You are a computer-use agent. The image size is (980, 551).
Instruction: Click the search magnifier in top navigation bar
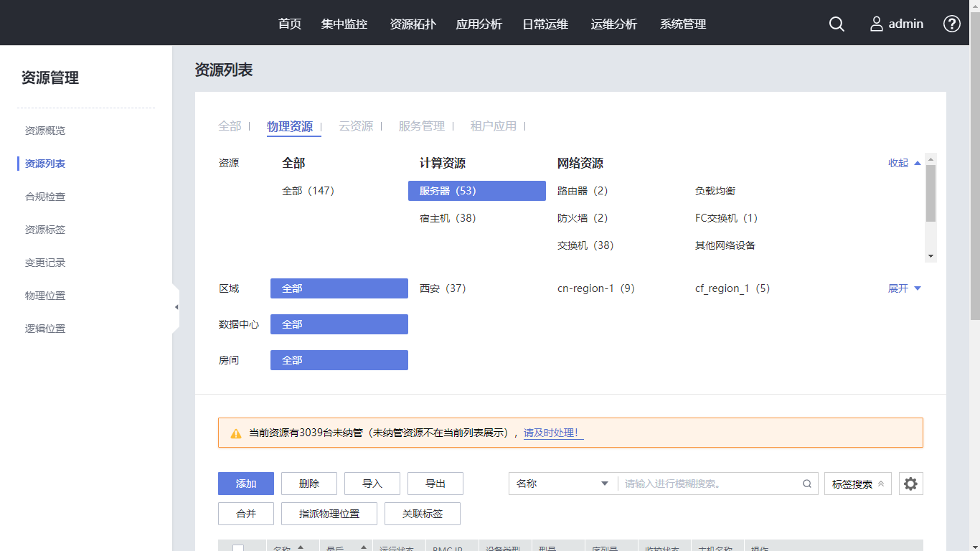tap(837, 24)
